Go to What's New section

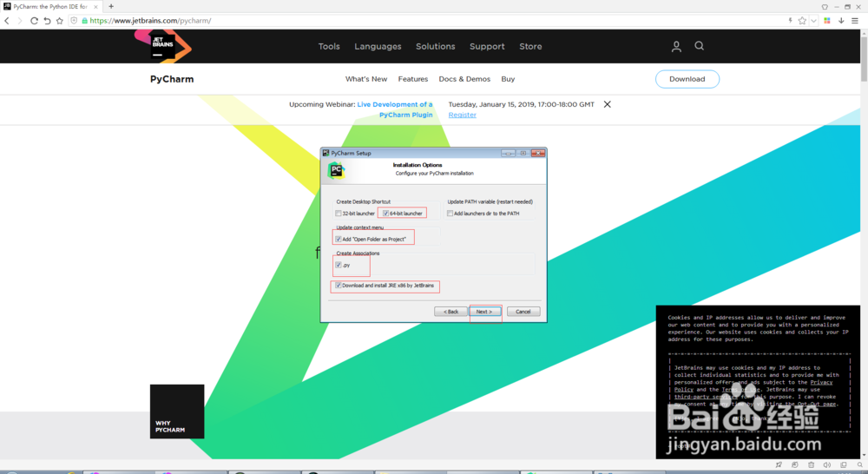(x=366, y=79)
